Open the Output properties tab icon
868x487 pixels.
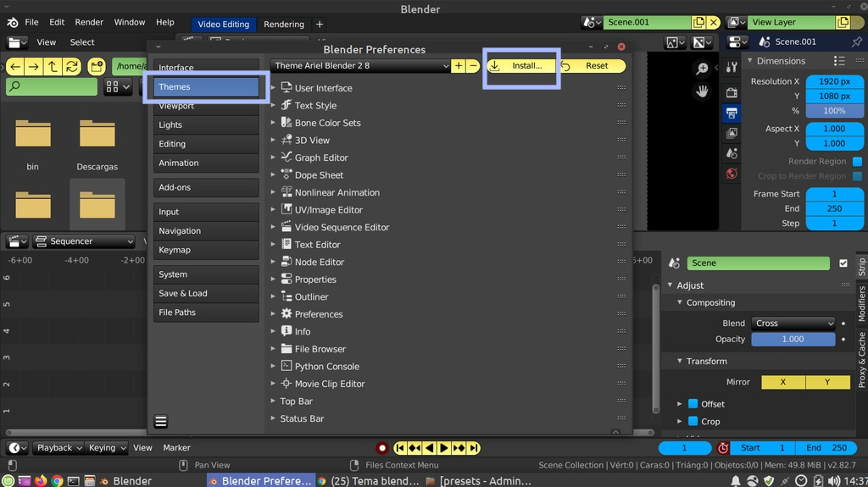732,113
